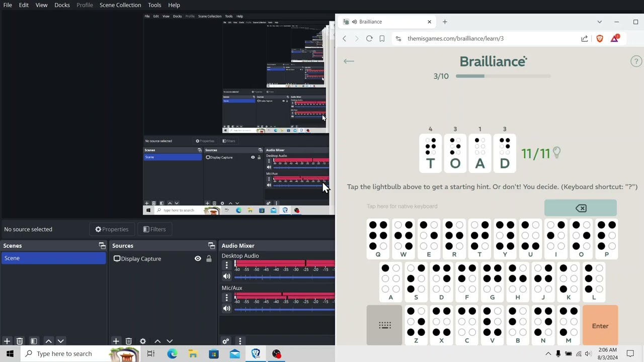Open the Help menu
The height and width of the screenshot is (362, 644).
[174, 5]
